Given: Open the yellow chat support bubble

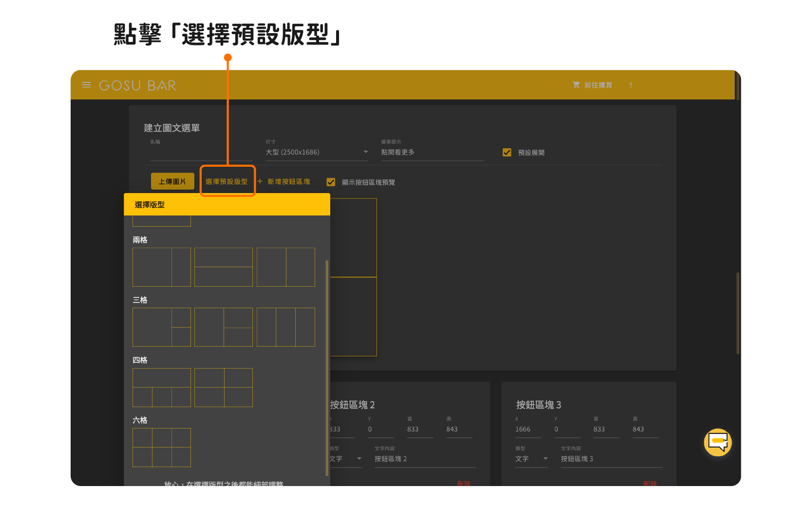Looking at the screenshot, I should coord(718,442).
